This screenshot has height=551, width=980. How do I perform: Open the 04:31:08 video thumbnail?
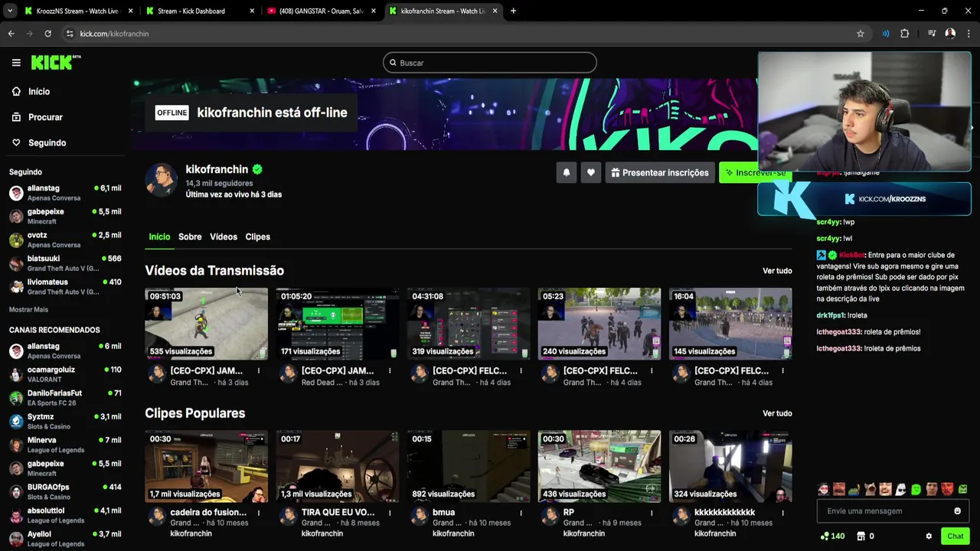coord(468,324)
